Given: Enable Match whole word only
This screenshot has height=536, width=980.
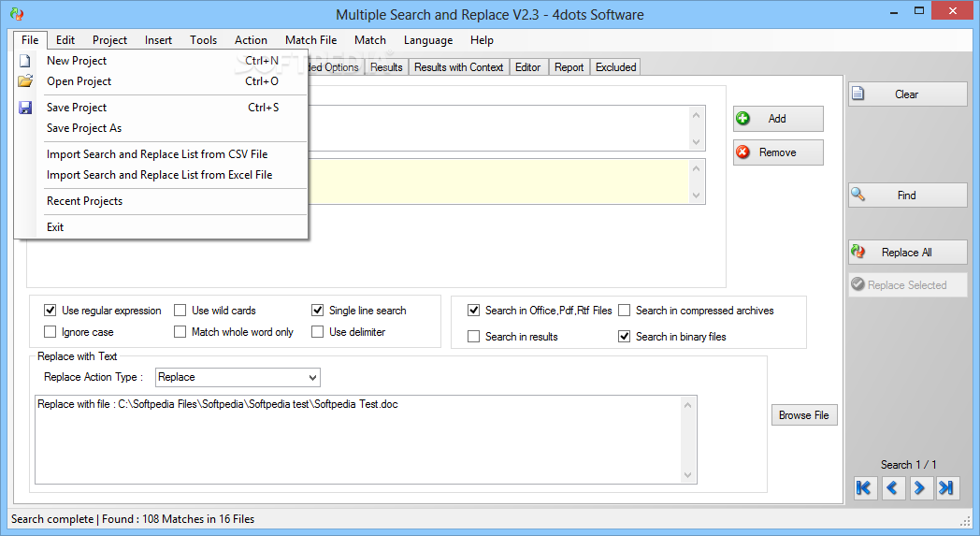Looking at the screenshot, I should pos(180,331).
